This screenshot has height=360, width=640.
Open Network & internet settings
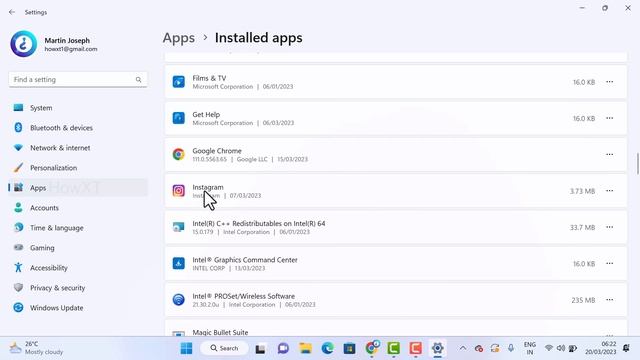(x=78, y=148)
